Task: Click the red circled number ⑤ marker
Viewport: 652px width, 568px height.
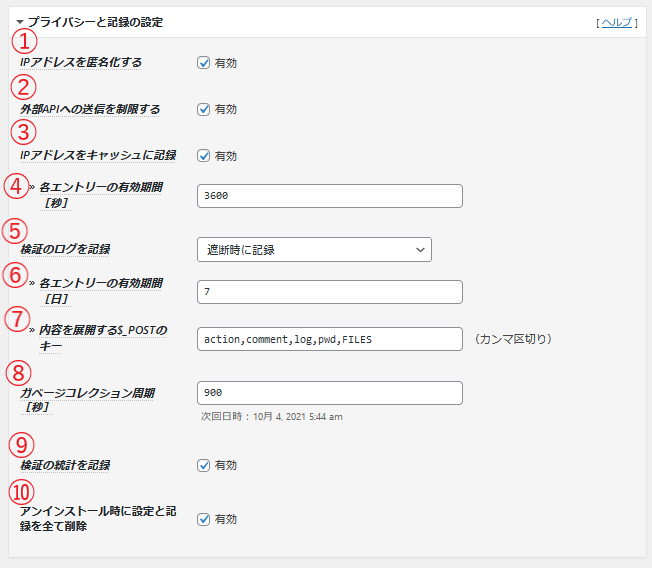Action: (x=17, y=230)
